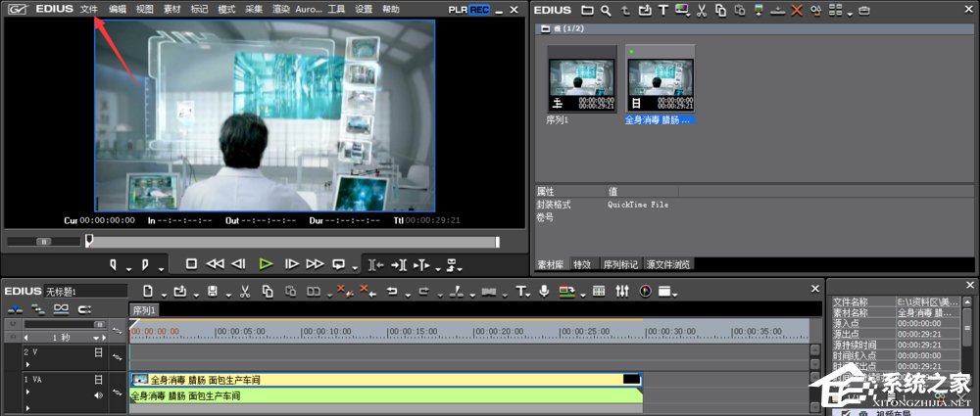Toggle PLR player mode in monitor header
Viewport: 980px width, 416px height.
tap(458, 9)
